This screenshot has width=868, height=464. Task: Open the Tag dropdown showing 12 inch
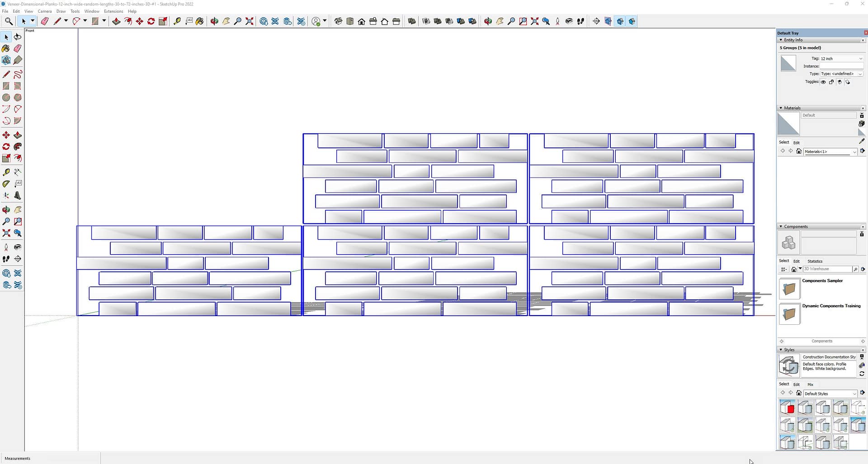841,59
